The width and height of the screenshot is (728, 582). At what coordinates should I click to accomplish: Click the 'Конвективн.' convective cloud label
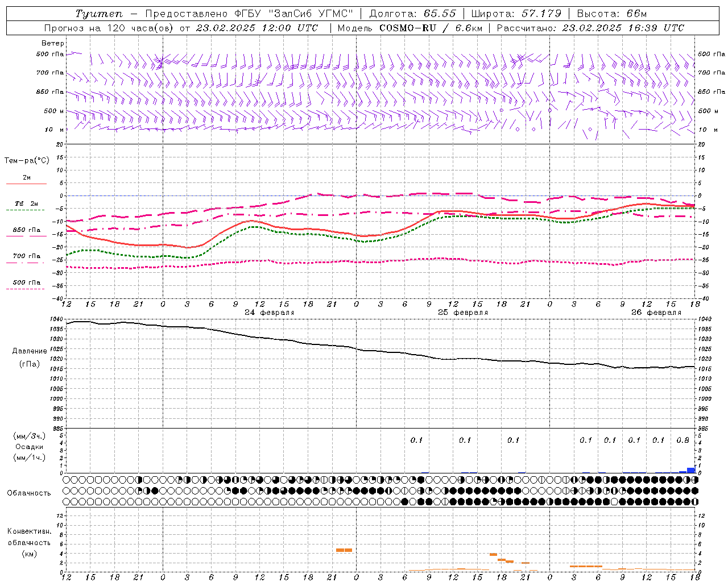[x=29, y=531]
